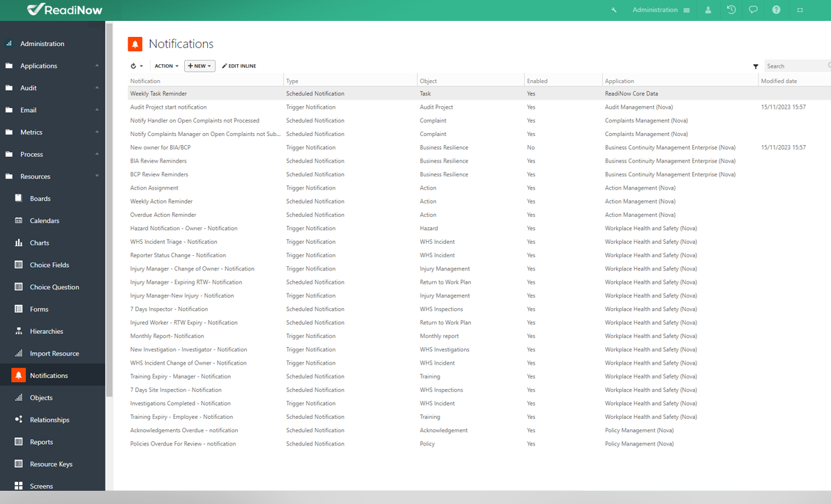The width and height of the screenshot is (831, 504).
Task: Expand the Email folder arrow
Action: click(97, 110)
